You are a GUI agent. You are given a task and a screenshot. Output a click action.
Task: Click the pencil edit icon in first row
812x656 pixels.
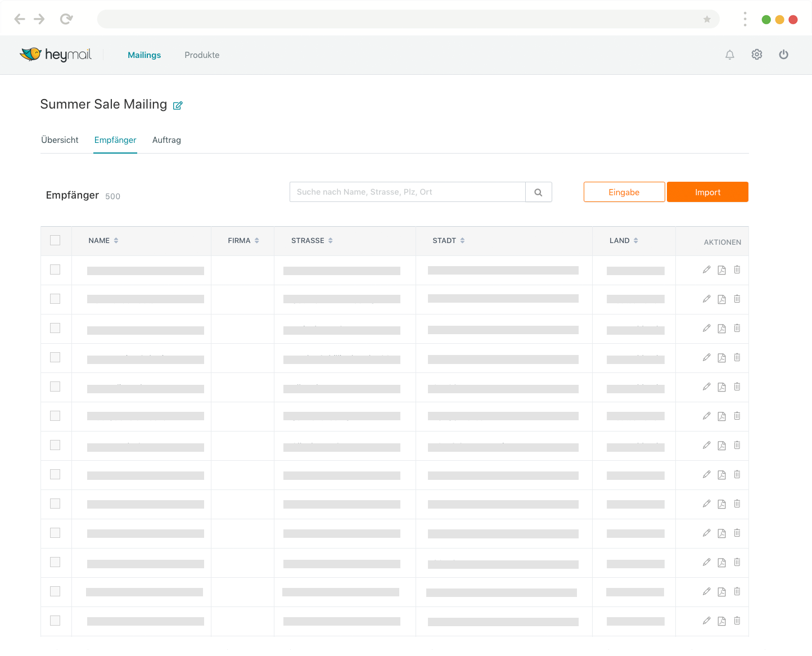(x=706, y=270)
